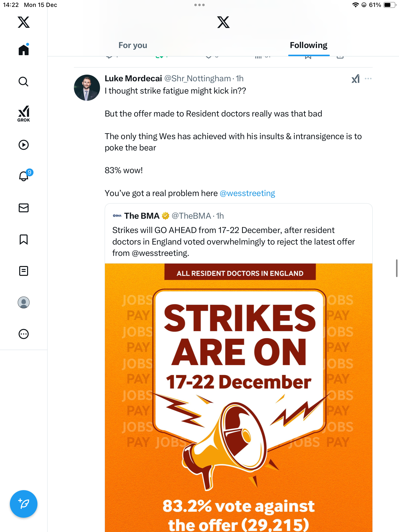
Task: Open the Lists icon in sidebar
Action: pos(24,271)
